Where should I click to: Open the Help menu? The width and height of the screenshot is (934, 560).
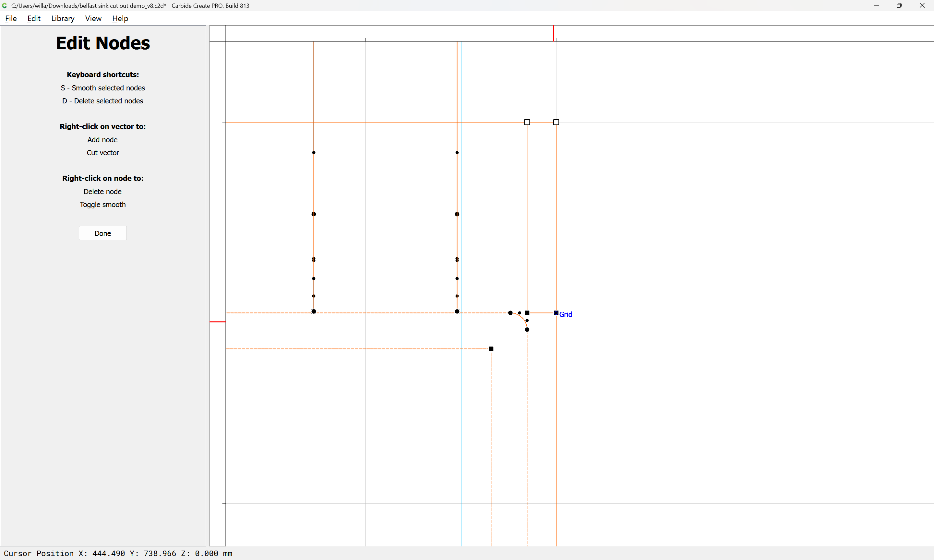[120, 18]
